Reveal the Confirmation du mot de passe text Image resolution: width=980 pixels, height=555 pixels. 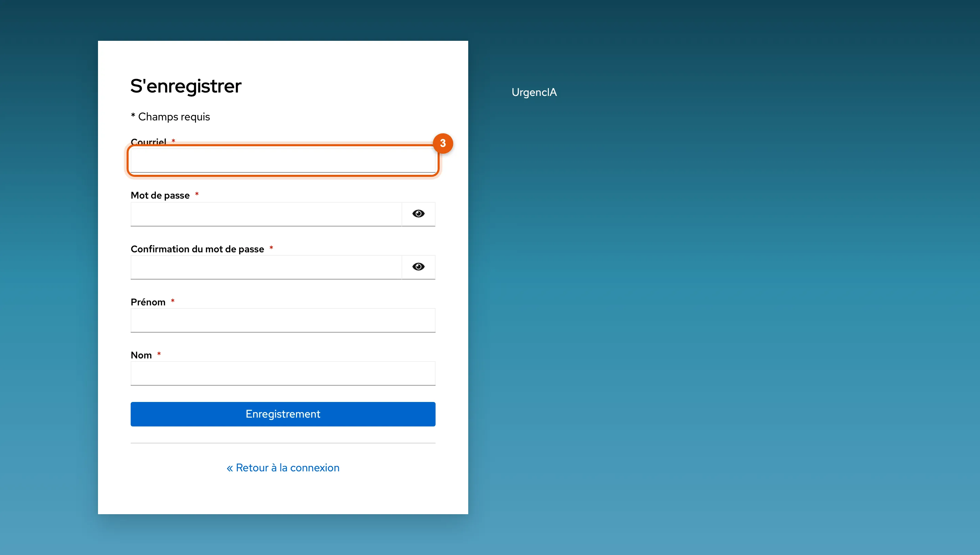click(418, 267)
